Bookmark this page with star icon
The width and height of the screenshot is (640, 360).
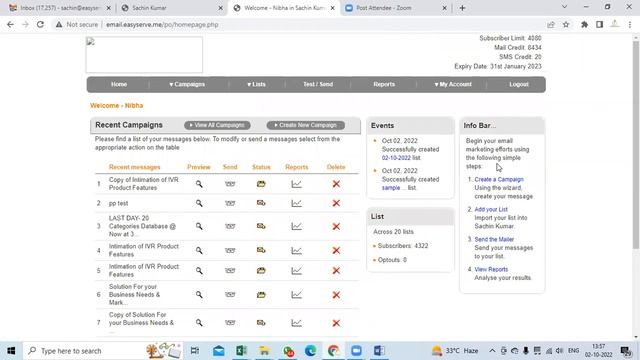(x=566, y=24)
